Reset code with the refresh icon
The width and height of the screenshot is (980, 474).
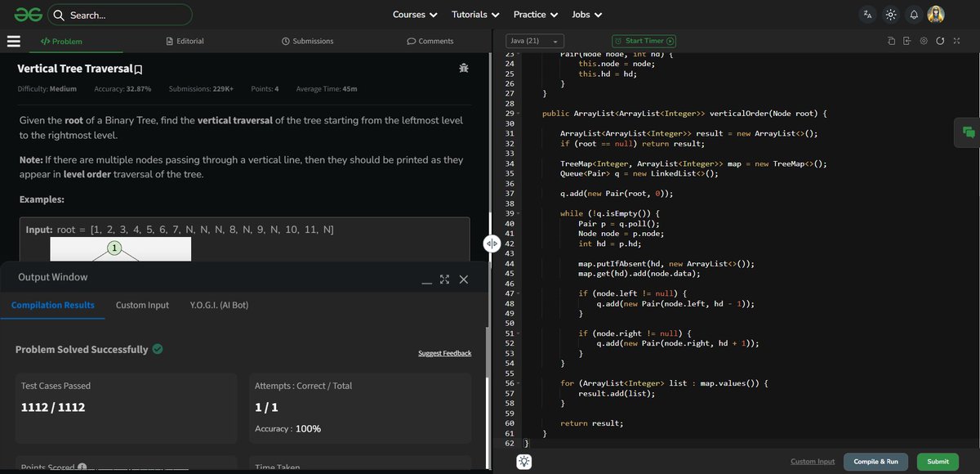940,41
